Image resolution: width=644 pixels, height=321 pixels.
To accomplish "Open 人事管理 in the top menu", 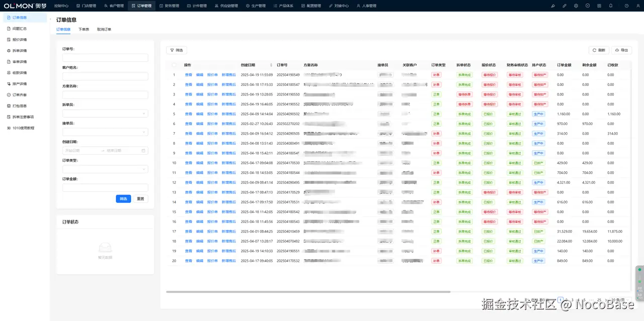I will (x=366, y=6).
